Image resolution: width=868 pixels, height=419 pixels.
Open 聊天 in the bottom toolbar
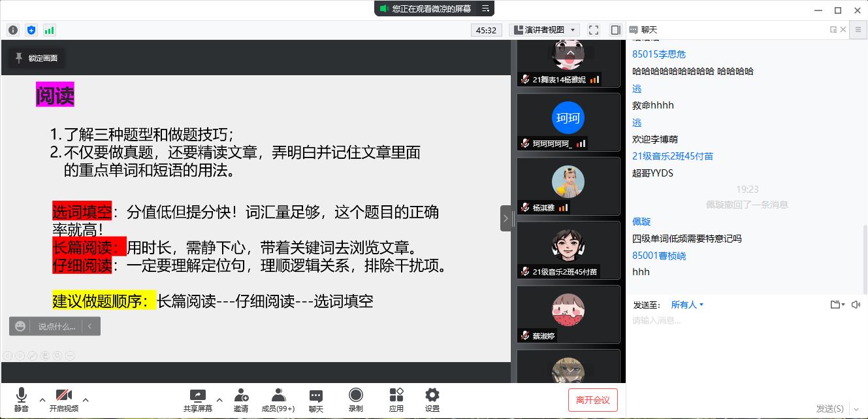coord(316,400)
